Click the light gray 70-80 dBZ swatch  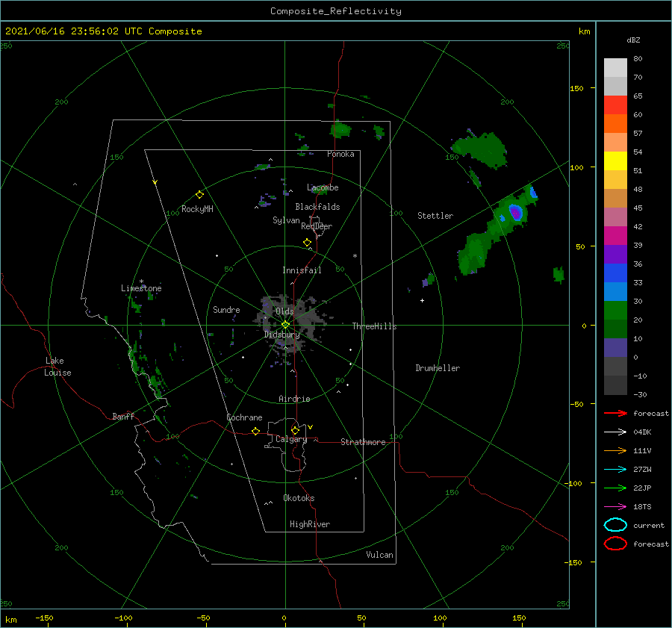click(x=615, y=67)
